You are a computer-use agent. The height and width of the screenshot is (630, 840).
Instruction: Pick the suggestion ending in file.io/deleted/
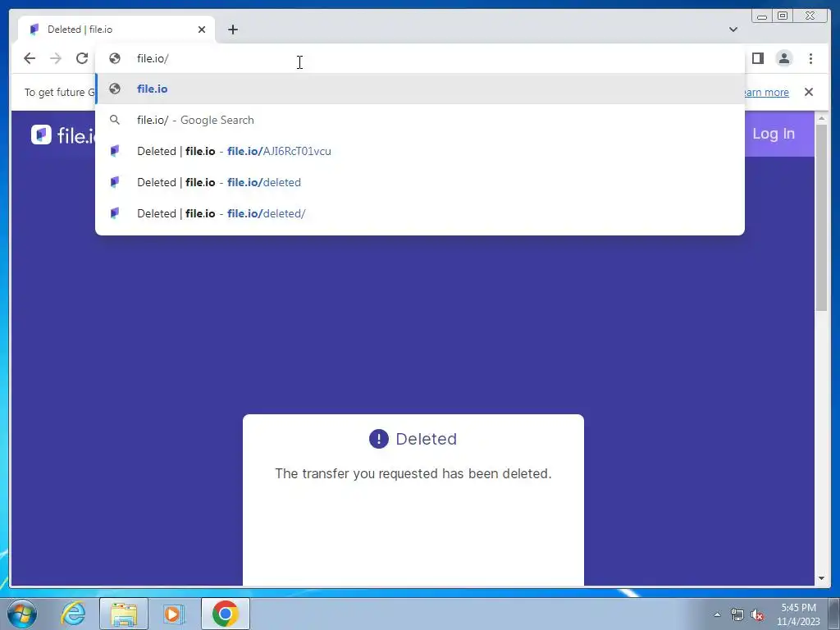tap(420, 213)
